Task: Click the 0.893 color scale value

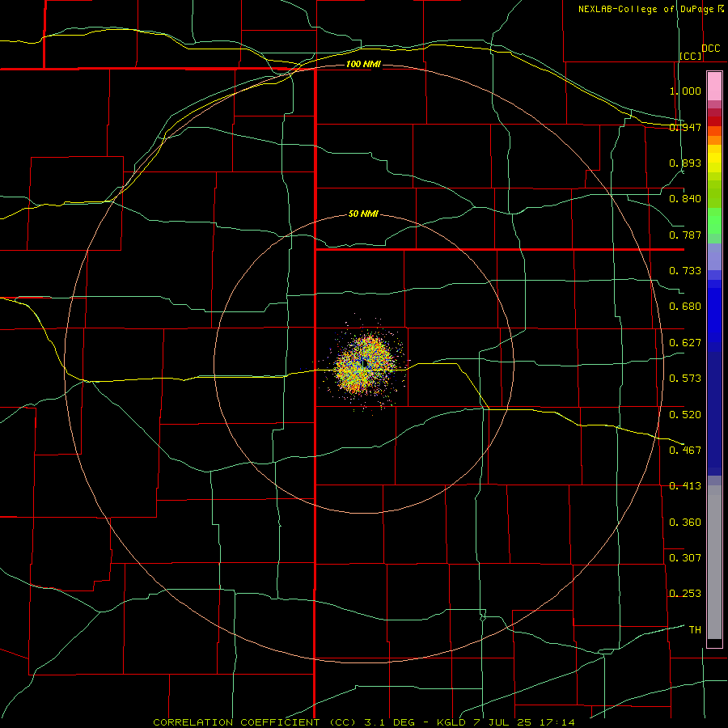Action: (685, 163)
